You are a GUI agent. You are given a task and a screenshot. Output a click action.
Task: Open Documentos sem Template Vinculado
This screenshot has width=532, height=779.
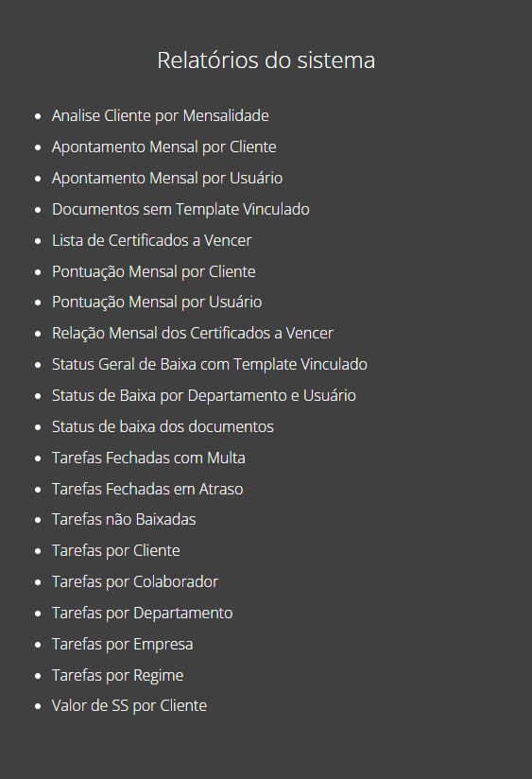pos(180,210)
